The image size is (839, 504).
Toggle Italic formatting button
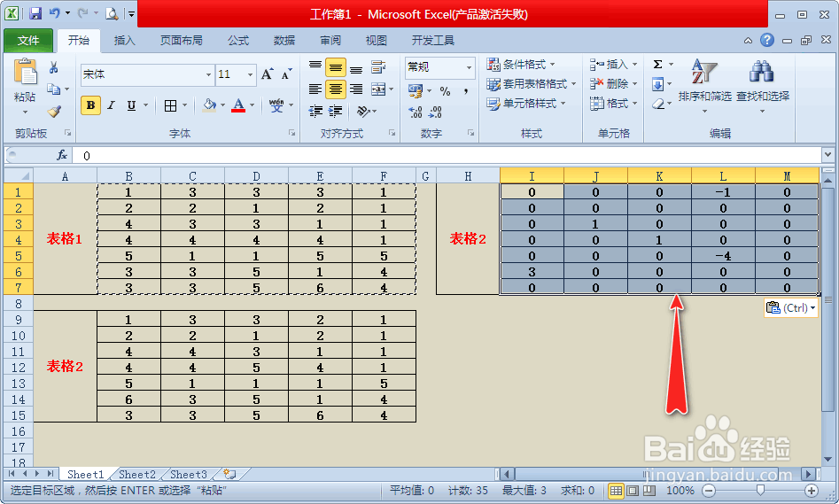pos(112,105)
